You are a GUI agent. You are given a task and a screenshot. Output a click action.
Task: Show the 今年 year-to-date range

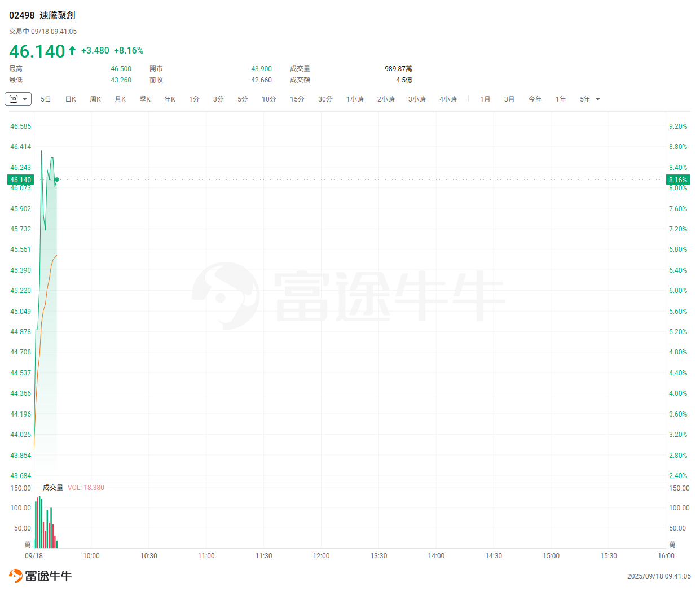click(535, 99)
